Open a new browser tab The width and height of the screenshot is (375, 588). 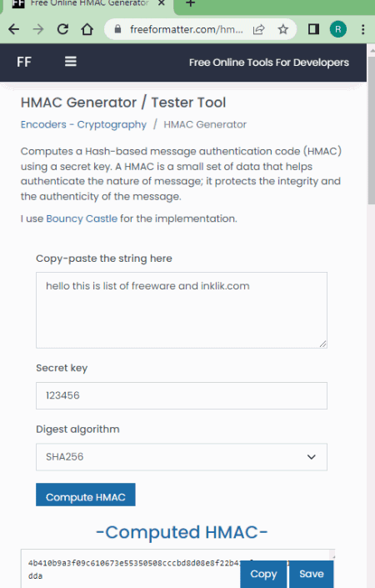[x=190, y=3]
